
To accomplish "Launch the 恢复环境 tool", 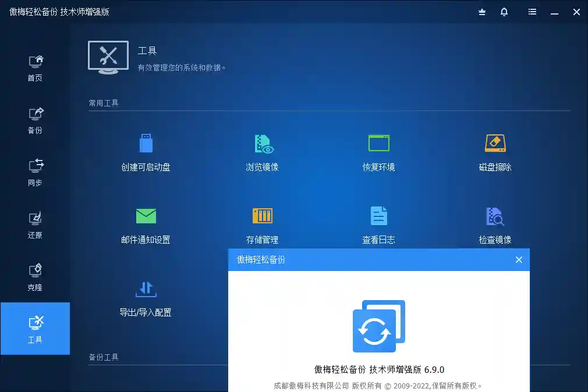I will [378, 152].
